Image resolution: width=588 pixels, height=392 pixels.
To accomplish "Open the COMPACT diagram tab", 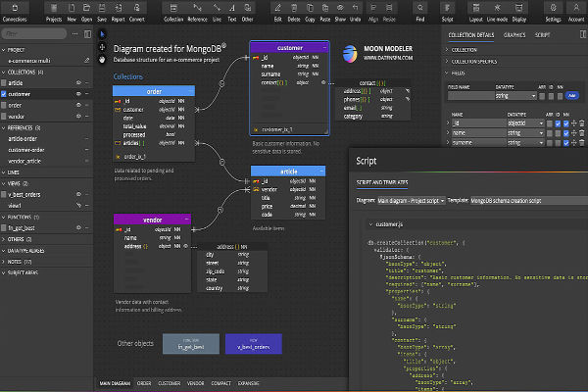I will point(220,383).
